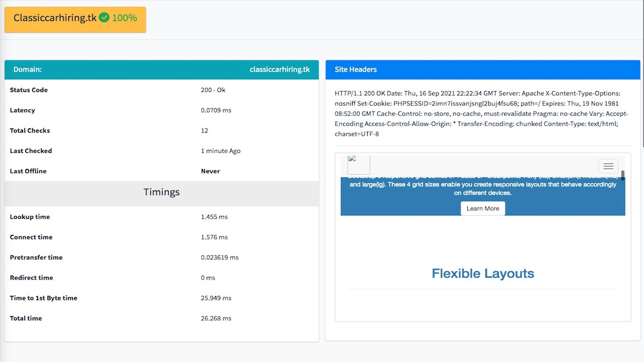Screen dimensions: 644x362
Task: Click the HTTP headers text block
Action: 482,114
